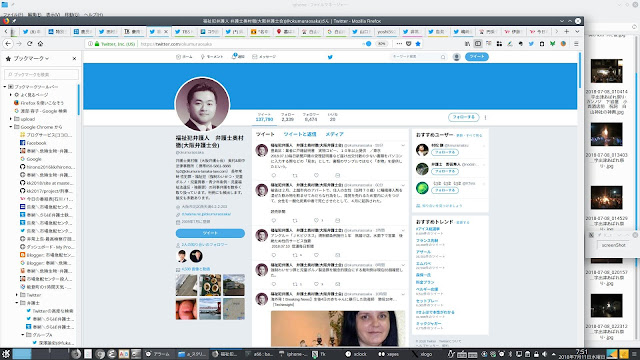The height and width of the screenshot is (360, 640).
Task: Click the bookmarks search field
Action: coord(41,74)
